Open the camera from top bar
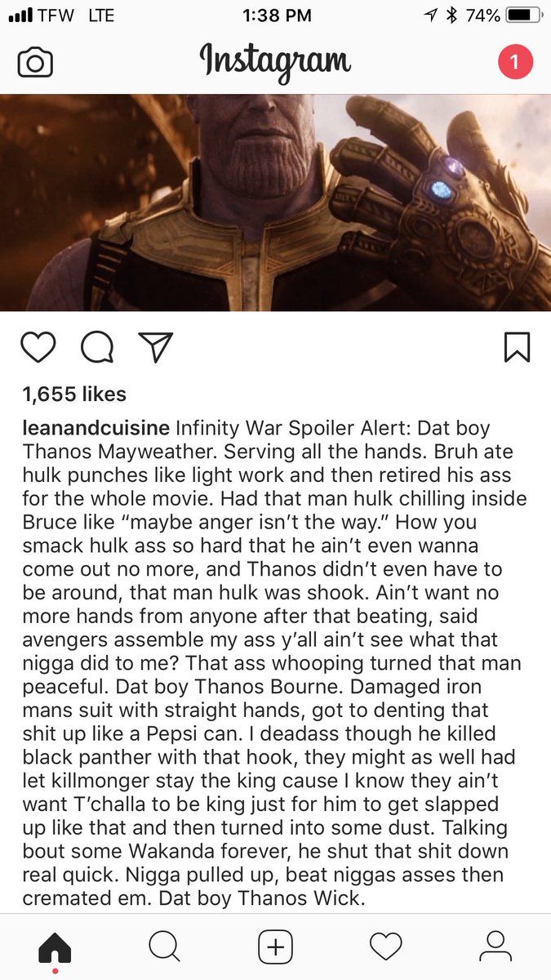The image size is (551, 980). 35,62
